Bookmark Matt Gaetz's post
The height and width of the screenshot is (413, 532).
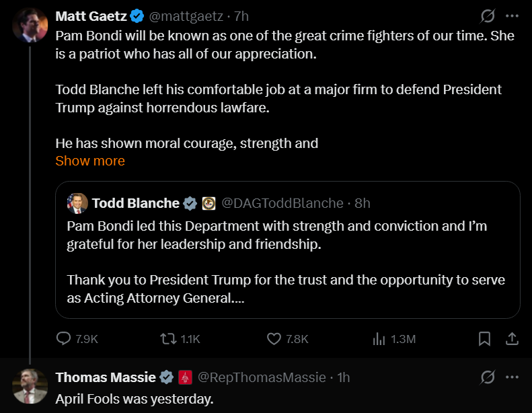click(484, 339)
